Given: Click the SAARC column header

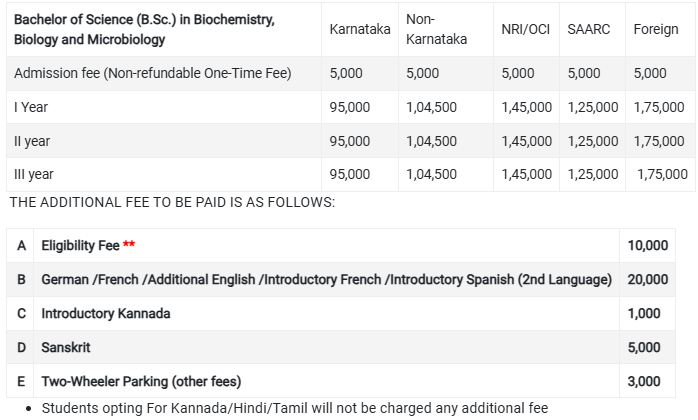Looking at the screenshot, I should coord(588,29).
